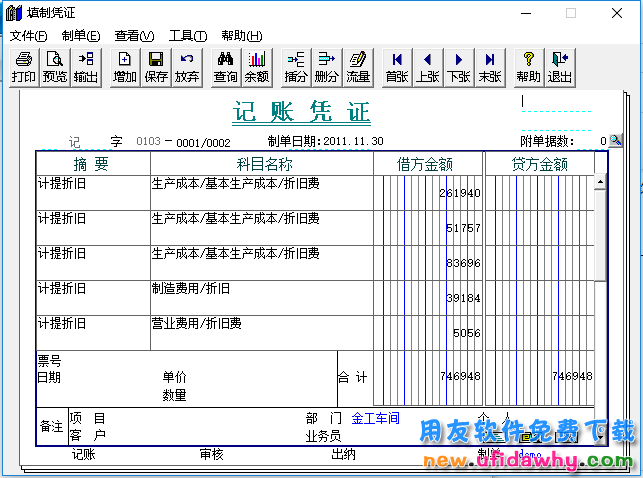Click the 退出 exit button
Screen dimensions: 643x478
pos(560,67)
